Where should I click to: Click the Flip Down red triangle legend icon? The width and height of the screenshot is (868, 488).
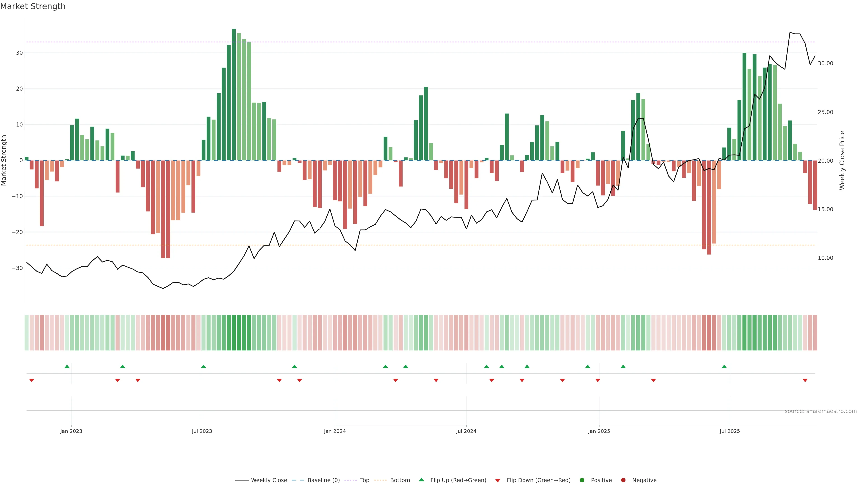[498, 481]
